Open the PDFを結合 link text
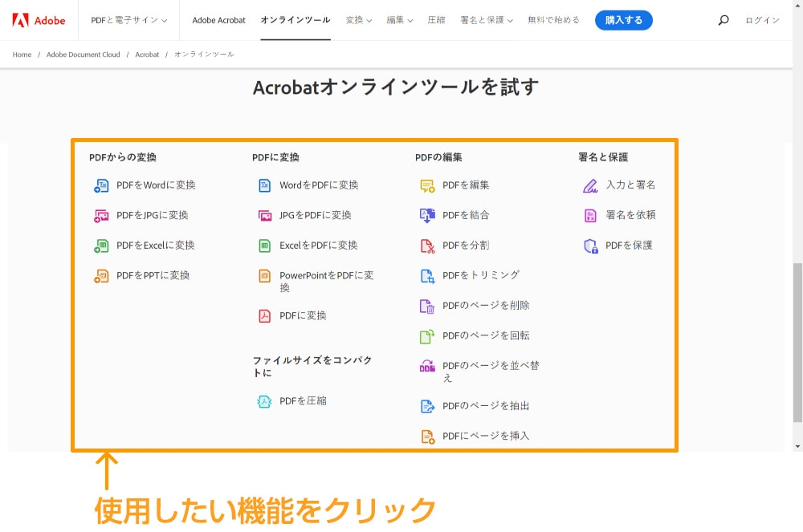Viewport: 803px width, 532px height. point(466,215)
